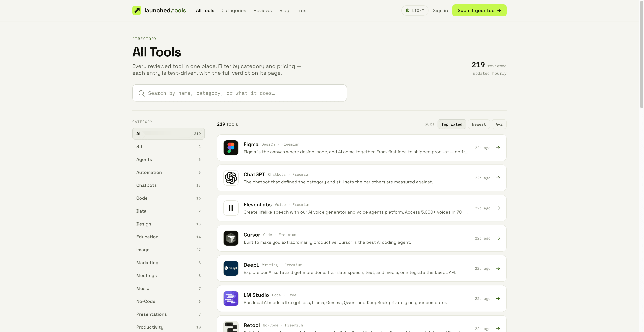This screenshot has width=644, height=332.
Task: Select the All category filter
Action: click(169, 134)
